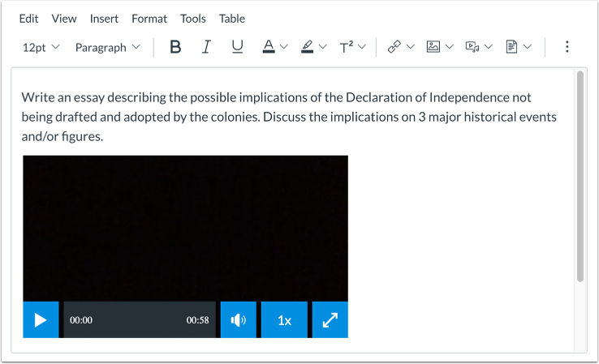Click the insert media icon
The height and width of the screenshot is (364, 599).
pos(472,46)
